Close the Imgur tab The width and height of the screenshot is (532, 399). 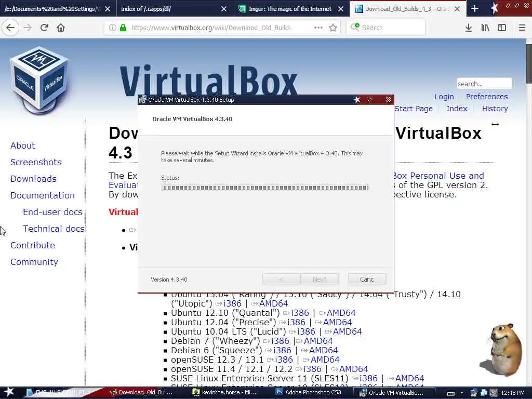[341, 9]
